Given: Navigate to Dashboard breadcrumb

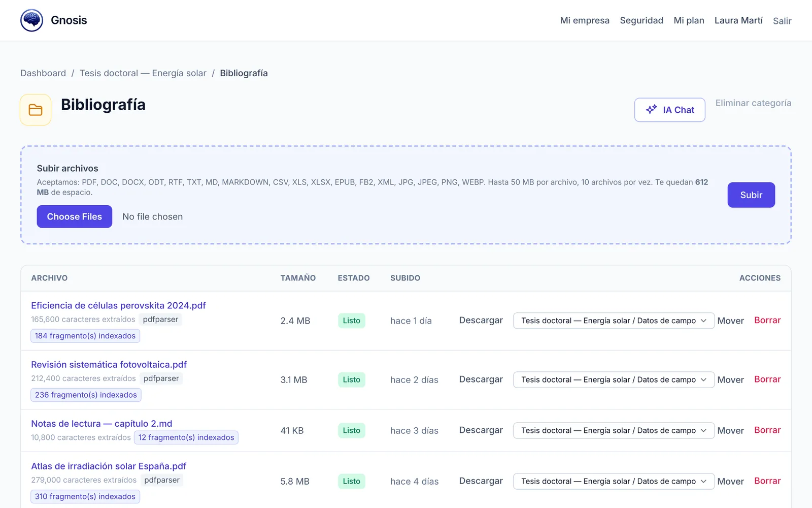Looking at the screenshot, I should (43, 73).
